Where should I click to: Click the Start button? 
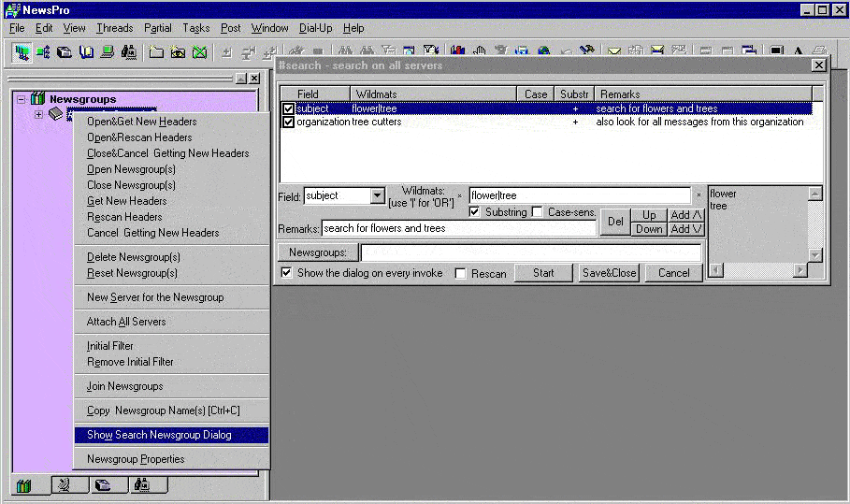tap(543, 273)
